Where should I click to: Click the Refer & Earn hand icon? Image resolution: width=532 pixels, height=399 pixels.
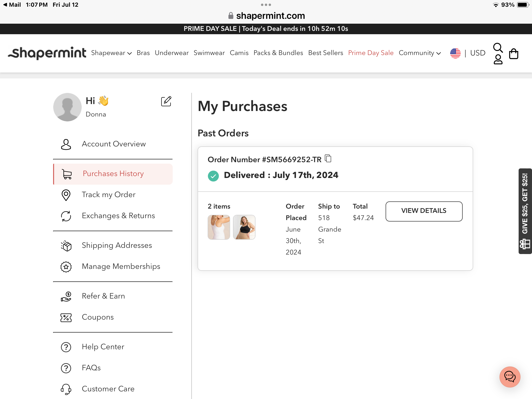[66, 296]
